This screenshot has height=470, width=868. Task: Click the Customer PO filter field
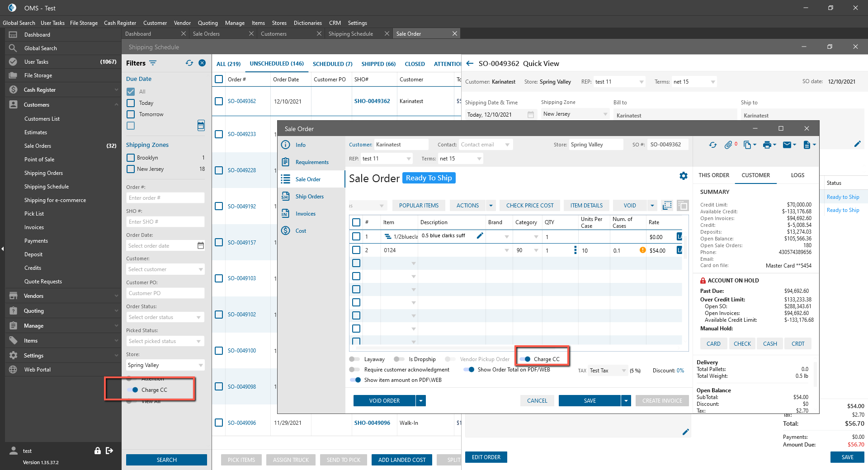pos(165,293)
